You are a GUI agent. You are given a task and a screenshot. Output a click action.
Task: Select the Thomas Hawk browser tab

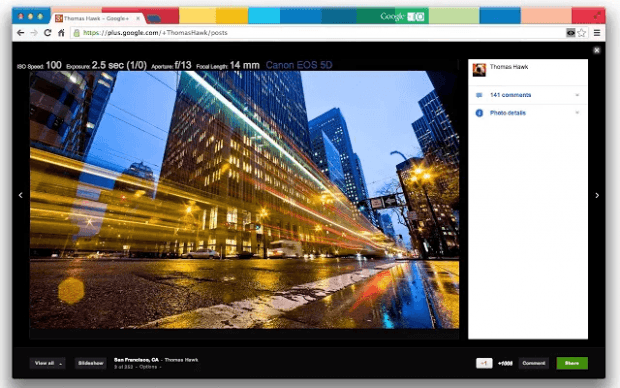[x=97, y=18]
